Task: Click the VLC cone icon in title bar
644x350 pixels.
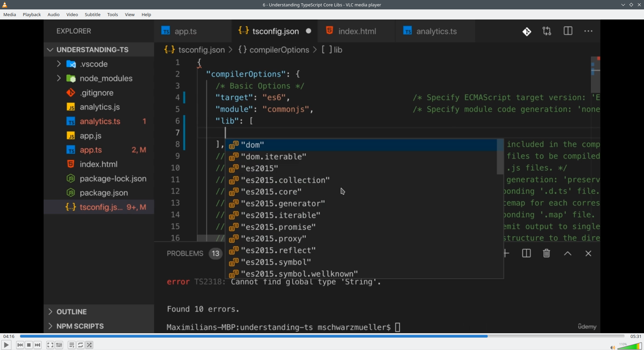Action: coord(5,5)
